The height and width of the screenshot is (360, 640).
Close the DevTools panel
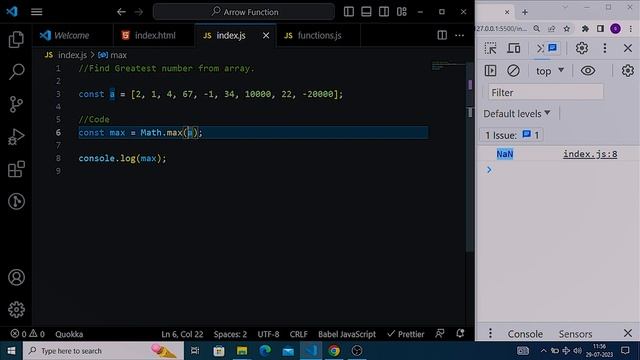point(628,48)
